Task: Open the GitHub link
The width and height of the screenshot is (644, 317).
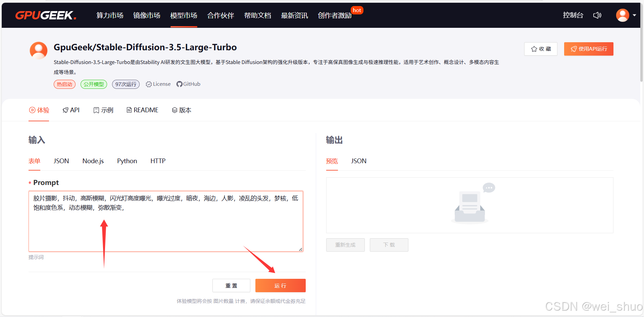Action: point(188,84)
